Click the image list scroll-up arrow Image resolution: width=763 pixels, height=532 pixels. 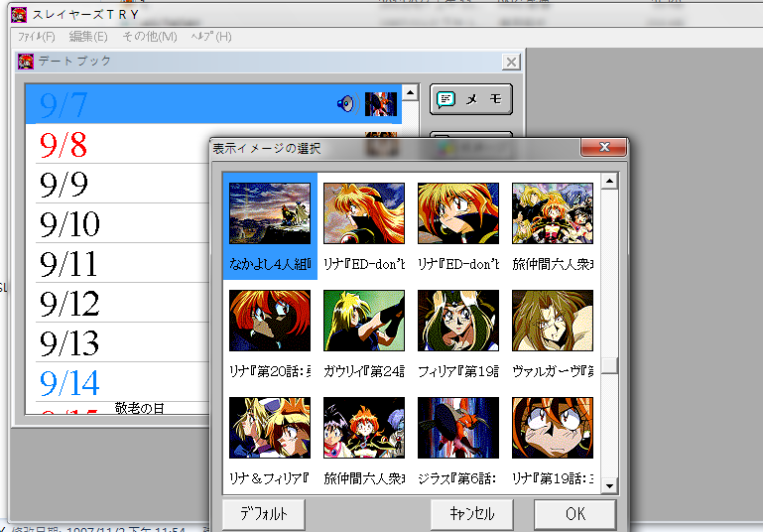[609, 182]
